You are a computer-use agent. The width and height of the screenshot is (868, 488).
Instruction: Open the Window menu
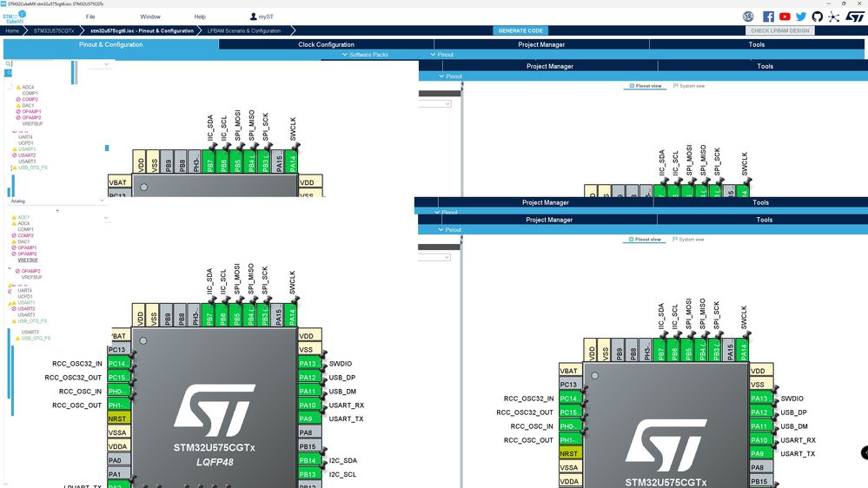point(150,16)
